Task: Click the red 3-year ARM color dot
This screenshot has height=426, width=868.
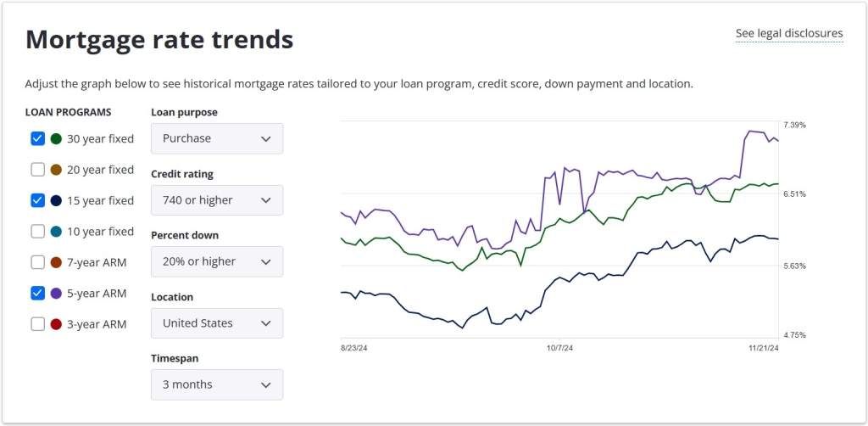Action: (56, 323)
